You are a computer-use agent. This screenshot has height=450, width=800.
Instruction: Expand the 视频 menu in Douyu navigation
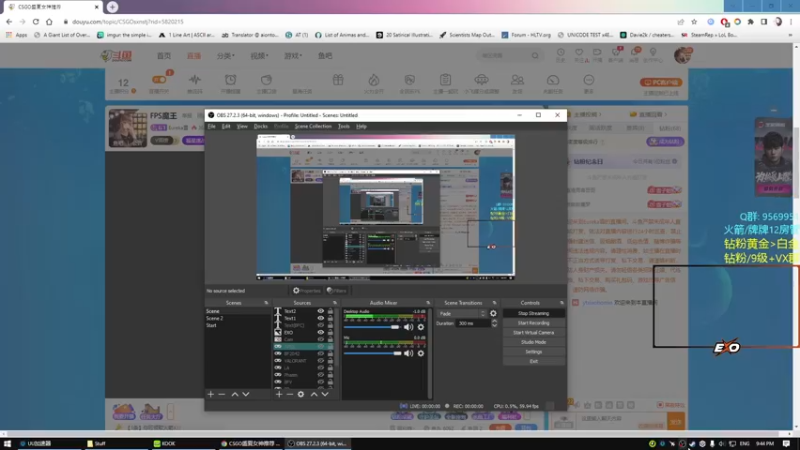coord(259,56)
